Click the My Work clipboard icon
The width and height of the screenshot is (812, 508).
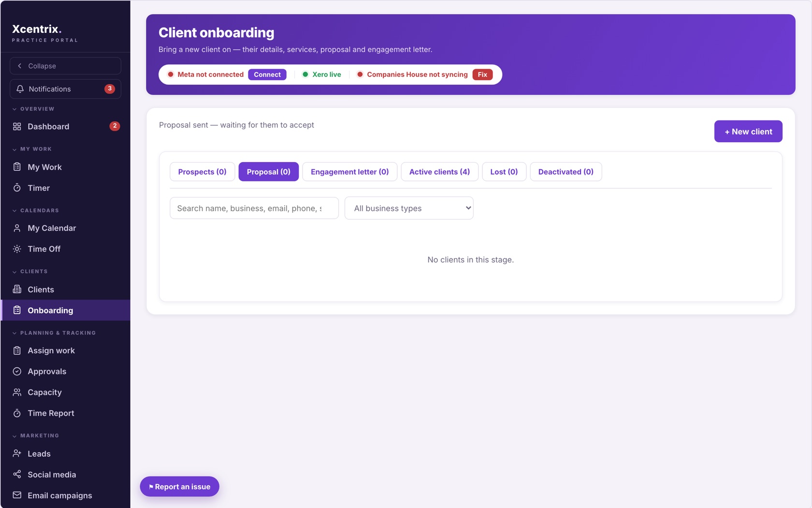tap(17, 167)
